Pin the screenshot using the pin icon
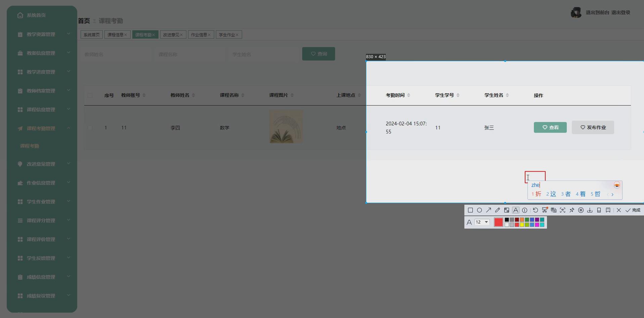Viewport: 644px width, 318px height. pos(572,210)
